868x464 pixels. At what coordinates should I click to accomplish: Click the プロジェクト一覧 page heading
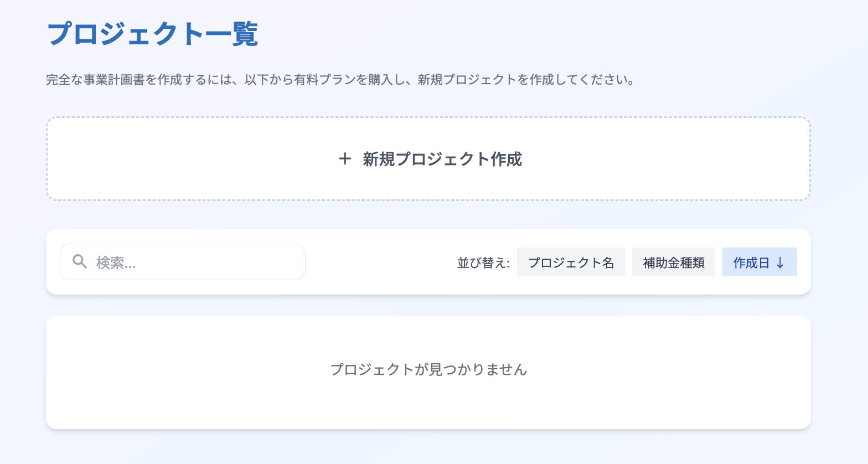click(152, 34)
